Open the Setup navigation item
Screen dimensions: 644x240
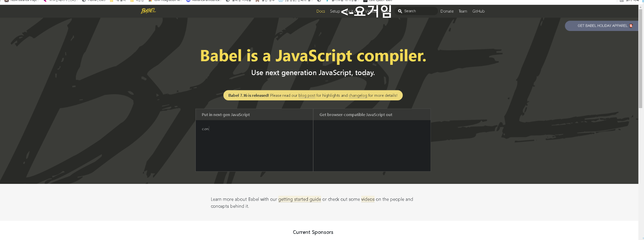[335, 11]
